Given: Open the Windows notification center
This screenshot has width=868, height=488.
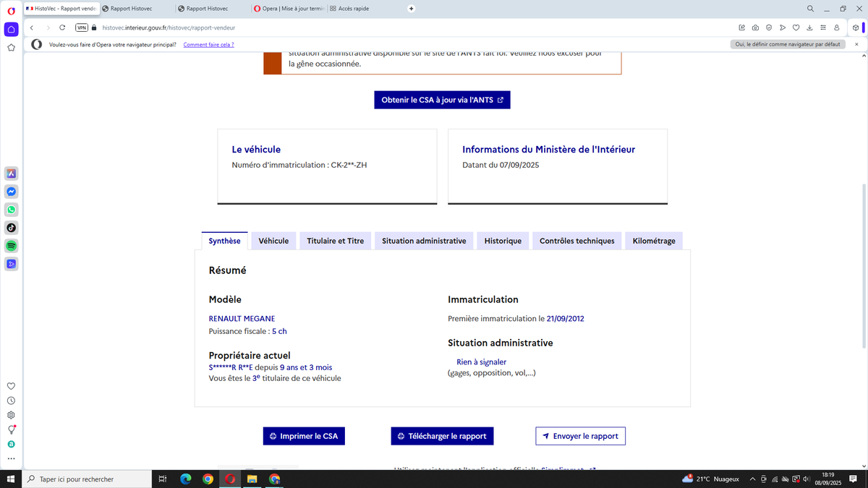Looking at the screenshot, I should coord(854,479).
